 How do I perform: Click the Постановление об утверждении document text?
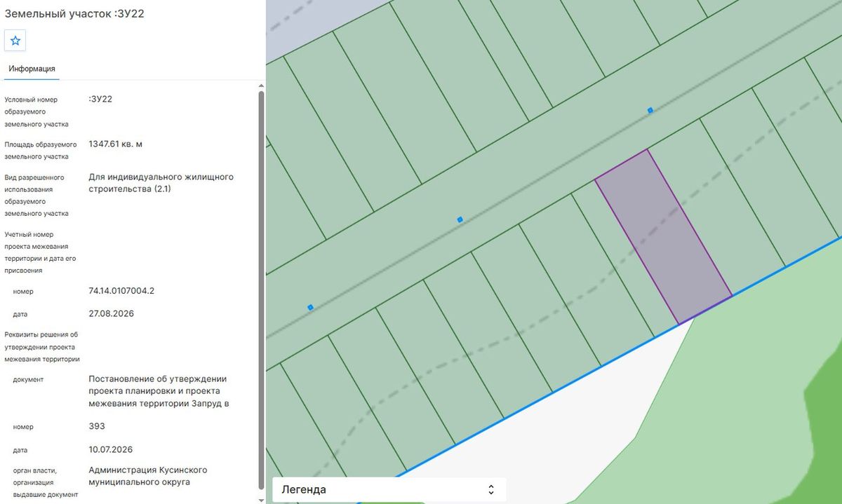160,391
